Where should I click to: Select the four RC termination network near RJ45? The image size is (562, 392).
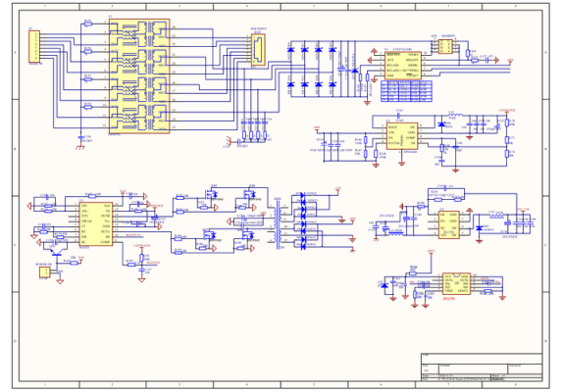pos(254,129)
